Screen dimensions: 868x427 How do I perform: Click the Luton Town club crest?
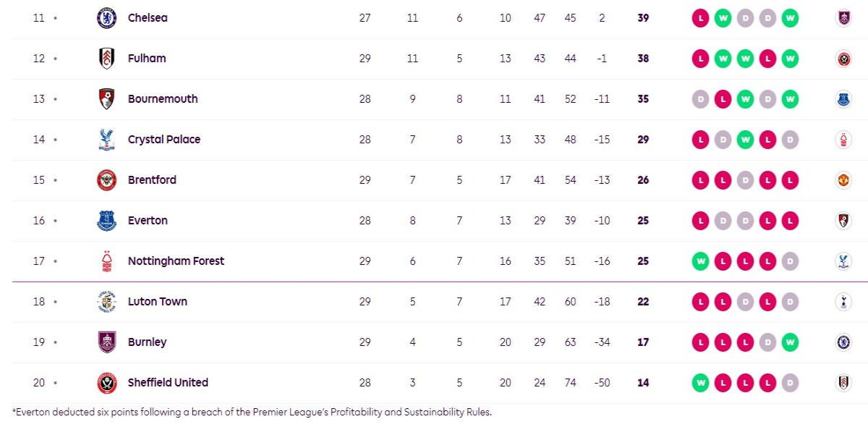pyautogui.click(x=106, y=302)
